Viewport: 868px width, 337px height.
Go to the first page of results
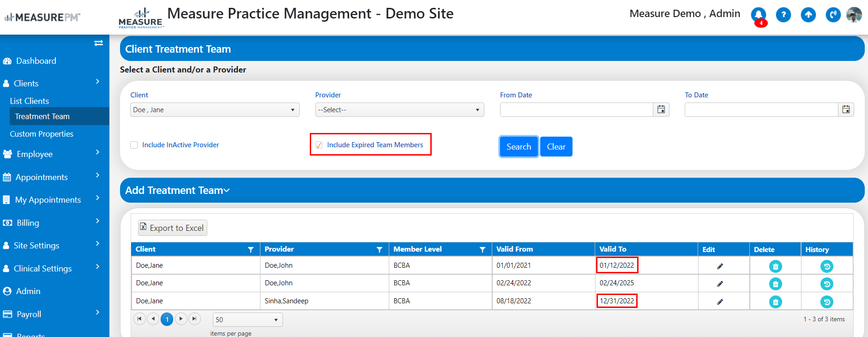139,319
